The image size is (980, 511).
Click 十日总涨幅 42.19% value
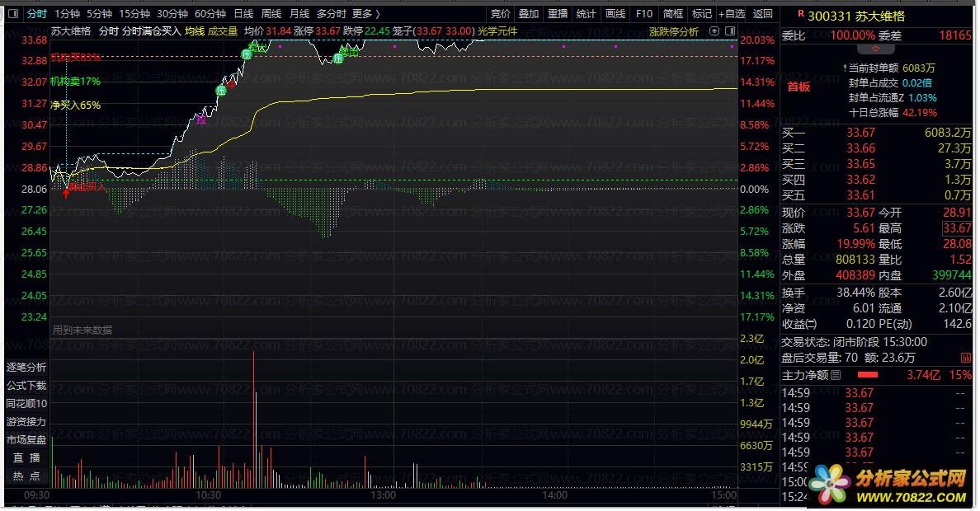pos(920,113)
